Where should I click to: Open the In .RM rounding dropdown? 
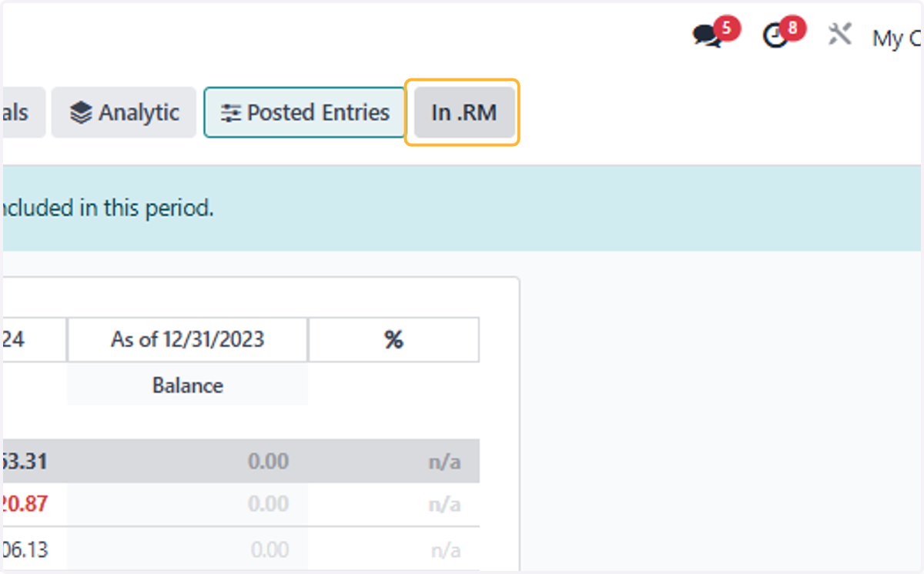(x=464, y=112)
